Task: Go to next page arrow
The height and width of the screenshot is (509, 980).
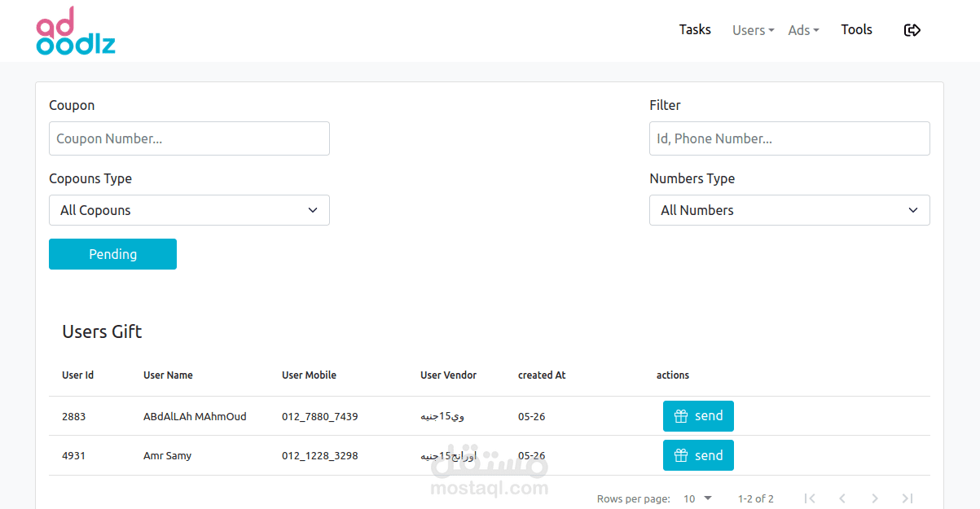Action: coord(875,498)
